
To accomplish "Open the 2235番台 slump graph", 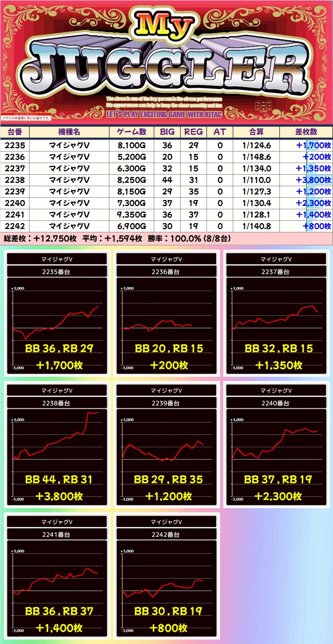I will (57, 319).
